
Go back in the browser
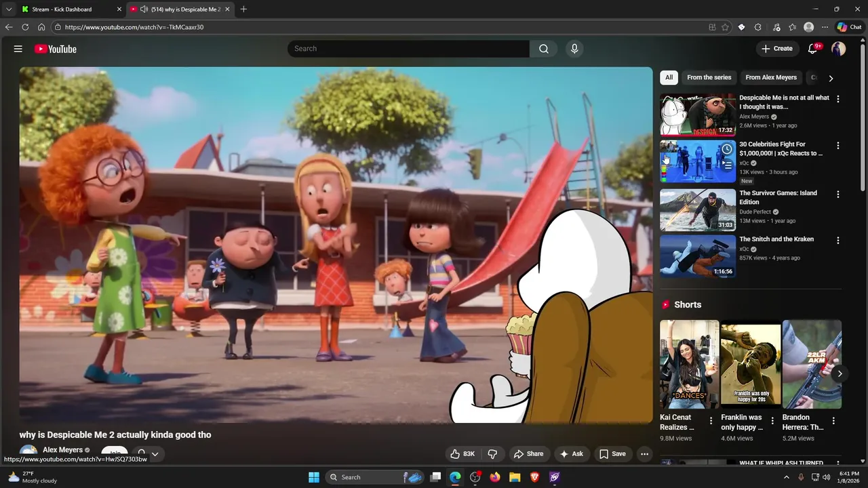[x=9, y=27]
